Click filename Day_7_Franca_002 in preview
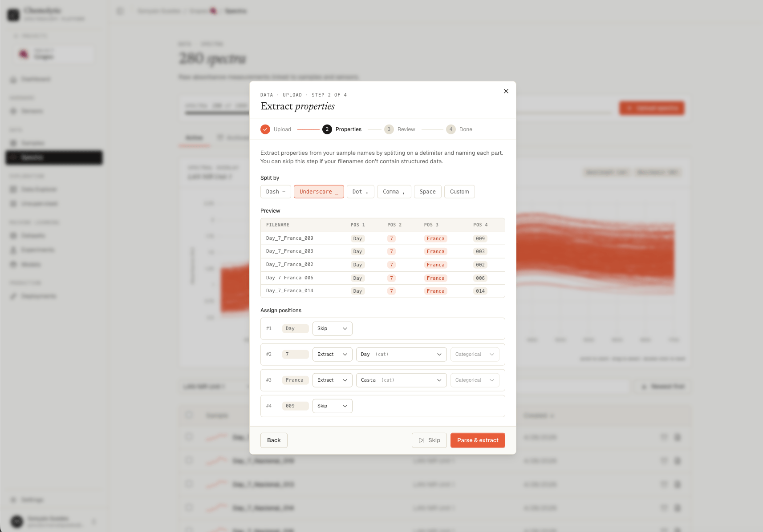763x532 pixels. pos(290,265)
